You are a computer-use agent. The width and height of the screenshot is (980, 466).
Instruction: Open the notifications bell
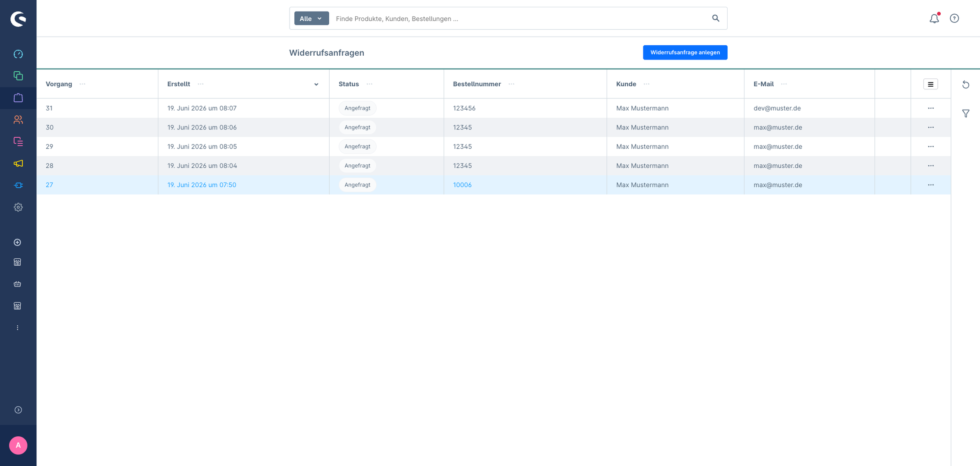(934, 19)
